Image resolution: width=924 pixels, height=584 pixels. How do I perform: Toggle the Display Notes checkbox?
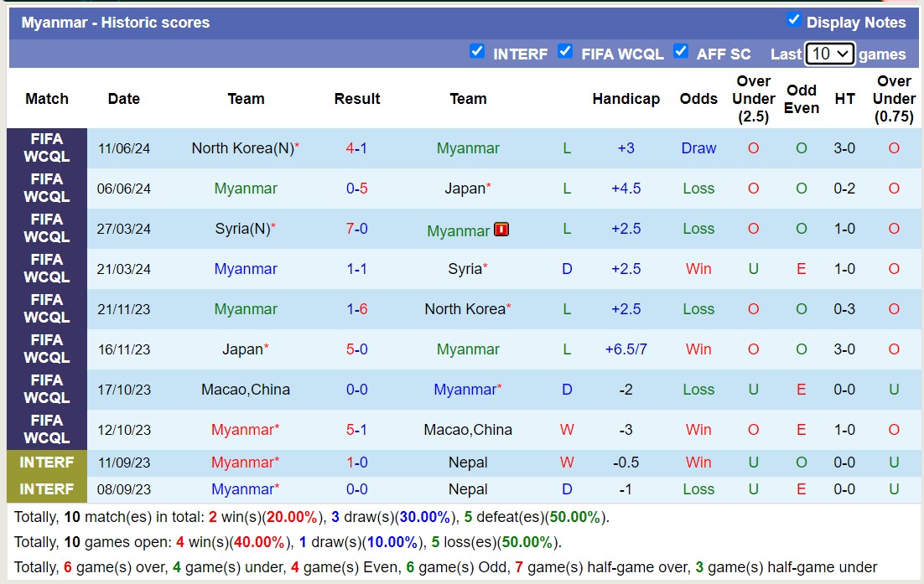point(793,20)
